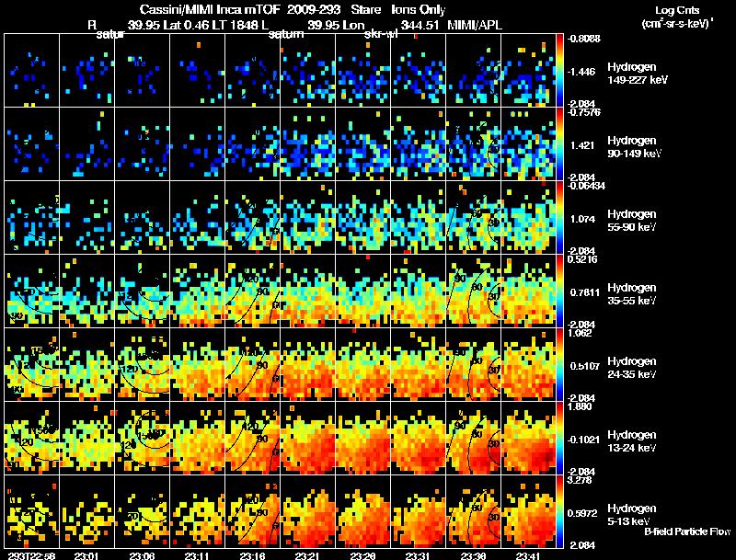The image size is (736, 560).
Task: Select the Hydrogen 149-227 keV panel at 23:11
Action: tap(197, 71)
